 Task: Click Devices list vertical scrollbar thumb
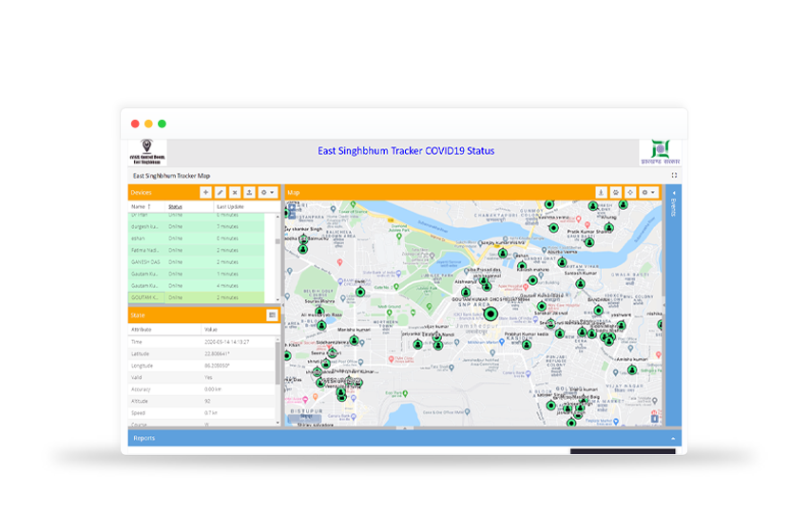(x=278, y=241)
